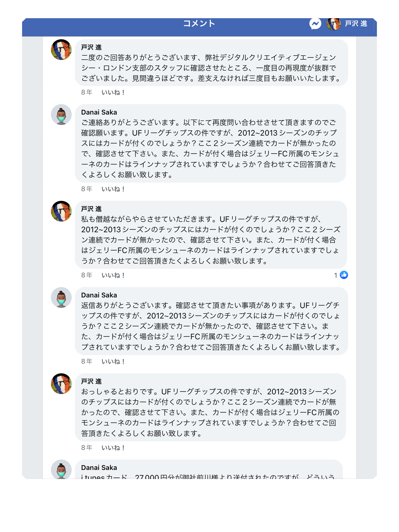Click Danai Saka's avatar beside the 返信ありがとう comment
Image resolution: width=399 pixels, height=532 pixels.
coord(61,297)
